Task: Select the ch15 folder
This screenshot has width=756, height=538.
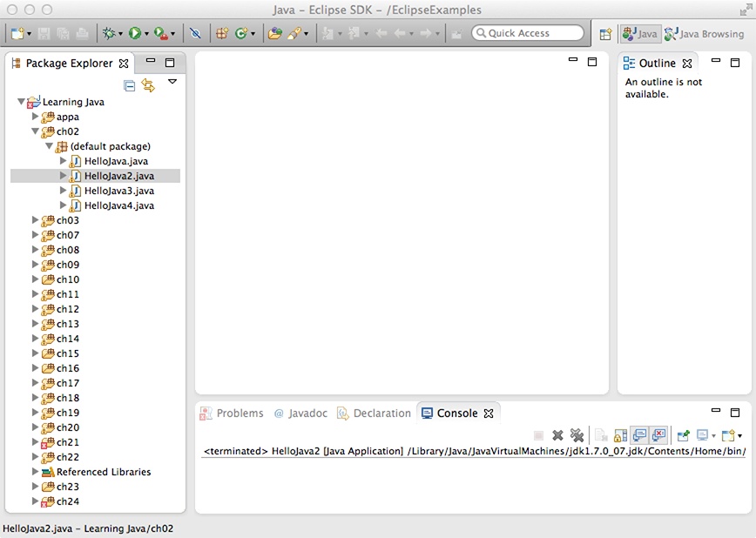Action: [x=68, y=353]
